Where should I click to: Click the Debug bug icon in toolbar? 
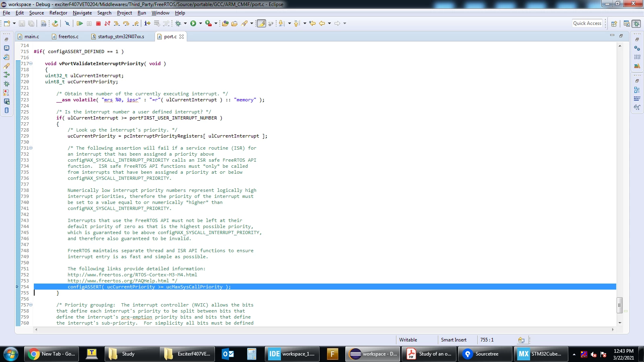coord(178,23)
